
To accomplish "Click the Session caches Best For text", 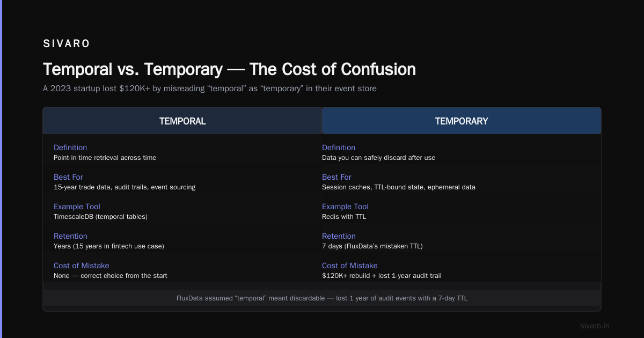I will (x=399, y=187).
